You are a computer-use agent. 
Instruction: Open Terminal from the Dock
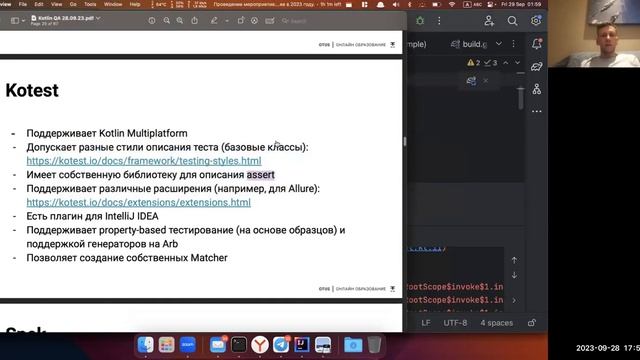(x=239, y=345)
